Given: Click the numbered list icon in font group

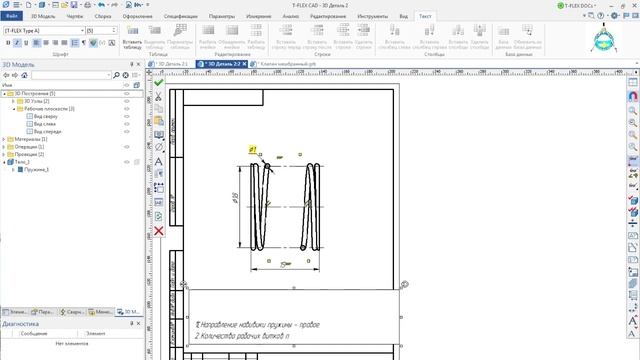Looking at the screenshot, I should [75, 42].
